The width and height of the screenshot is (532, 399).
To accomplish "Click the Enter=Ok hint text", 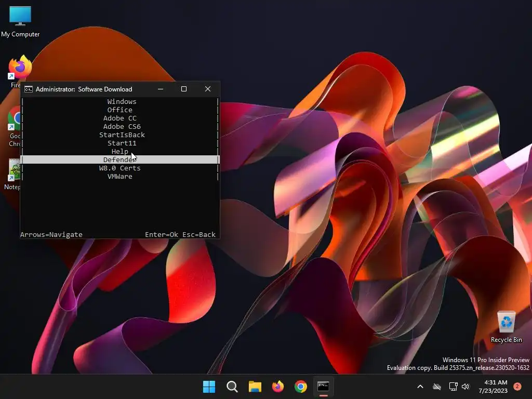I will click(162, 234).
